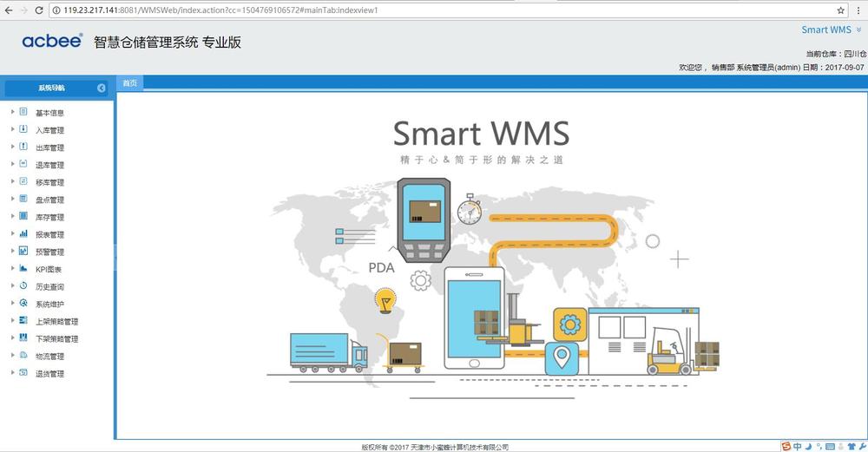The height and width of the screenshot is (452, 868).
Task: Switch to the 首页 tab
Action: (130, 83)
